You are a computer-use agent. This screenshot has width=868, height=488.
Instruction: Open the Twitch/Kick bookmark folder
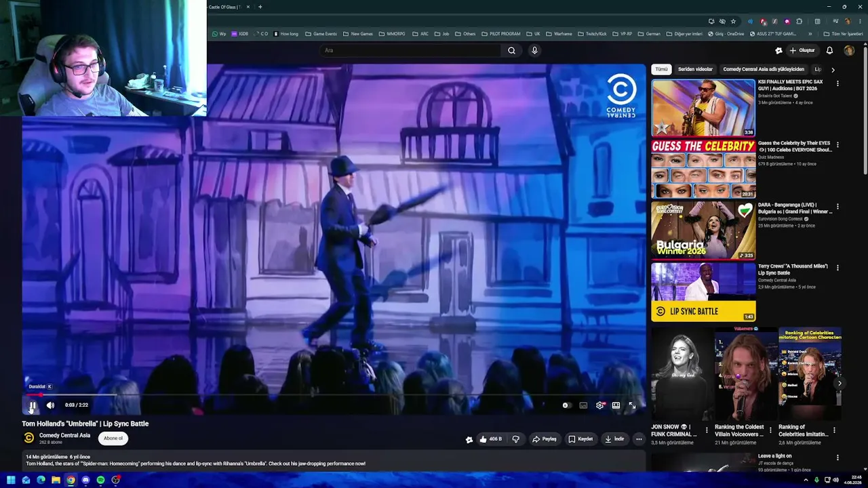593,34
